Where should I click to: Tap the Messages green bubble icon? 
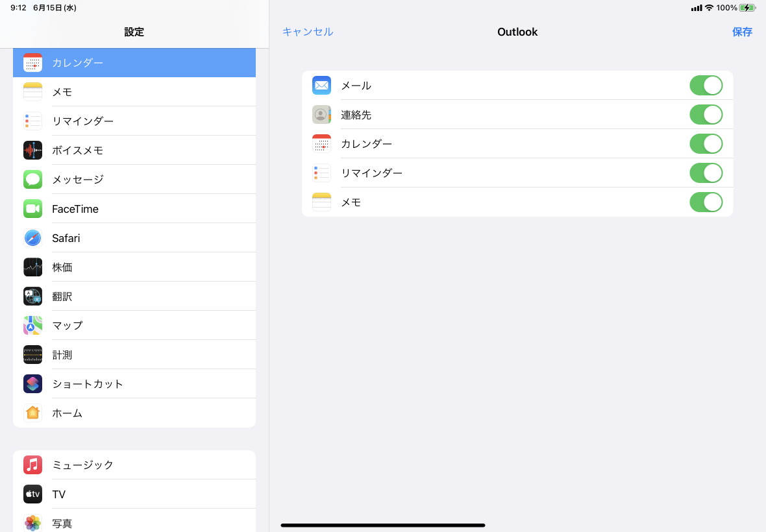coord(32,180)
